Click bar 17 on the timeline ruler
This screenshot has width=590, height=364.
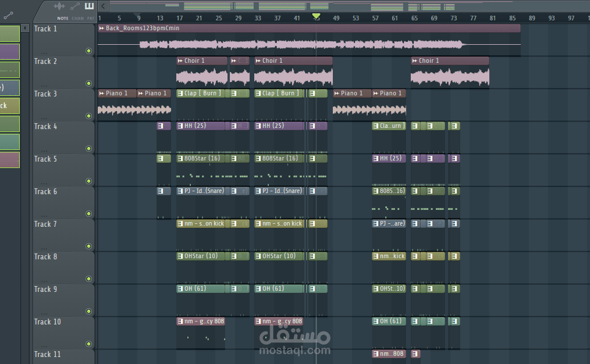coord(179,18)
